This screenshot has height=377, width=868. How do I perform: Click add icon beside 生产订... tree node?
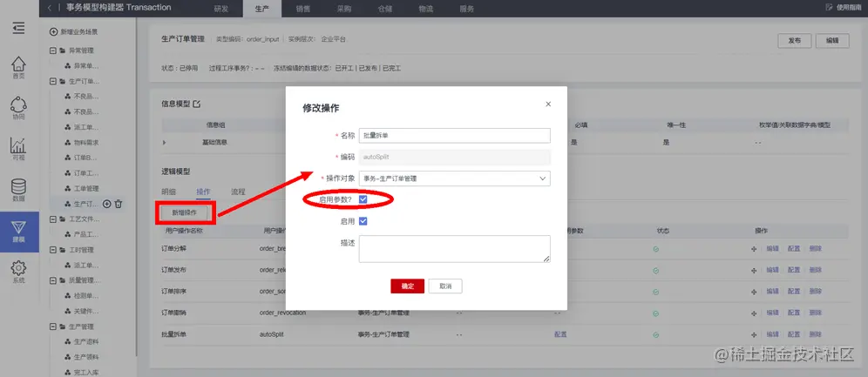(107, 204)
